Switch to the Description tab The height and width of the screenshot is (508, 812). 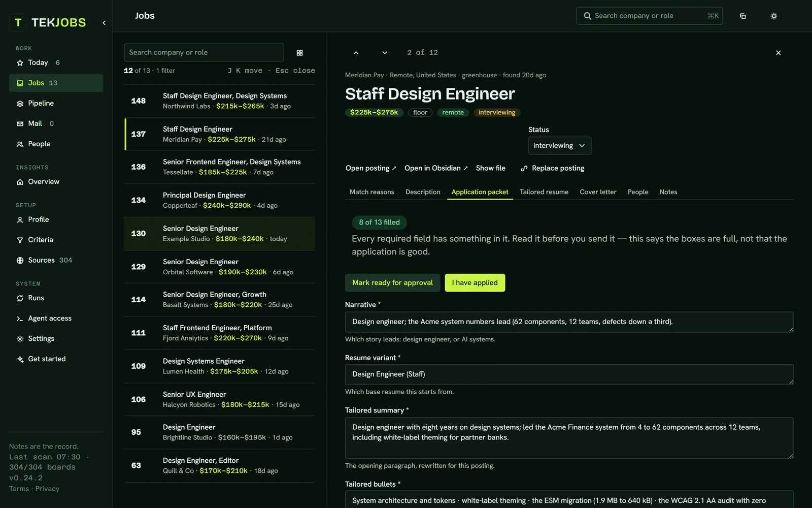423,192
